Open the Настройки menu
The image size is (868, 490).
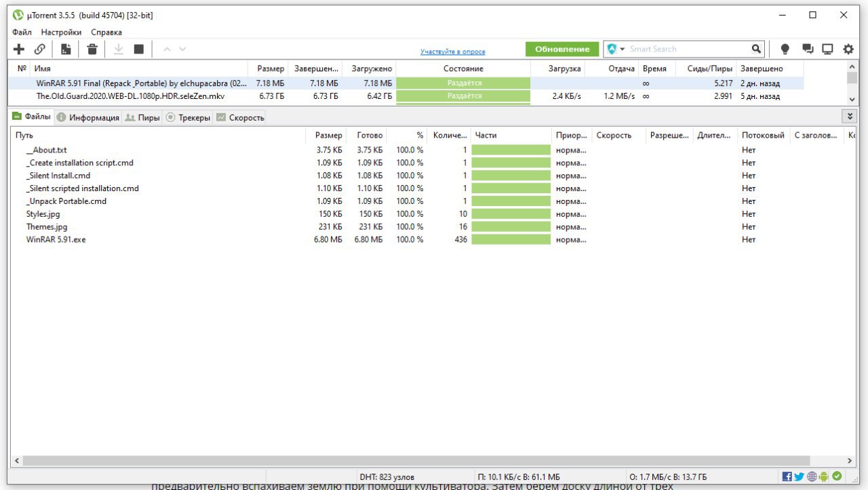pyautogui.click(x=61, y=32)
